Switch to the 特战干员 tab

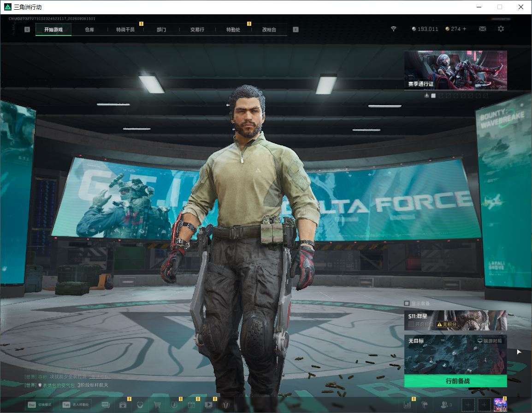[x=125, y=29]
